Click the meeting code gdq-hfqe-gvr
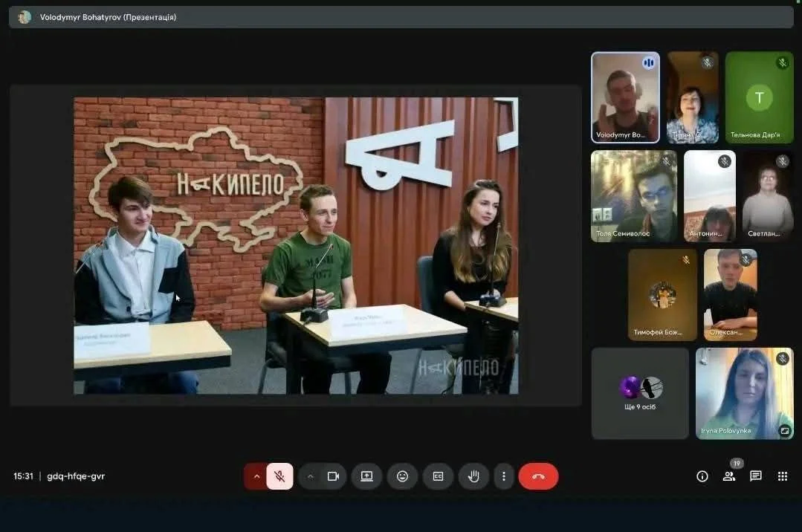Image resolution: width=802 pixels, height=532 pixels. [x=76, y=476]
